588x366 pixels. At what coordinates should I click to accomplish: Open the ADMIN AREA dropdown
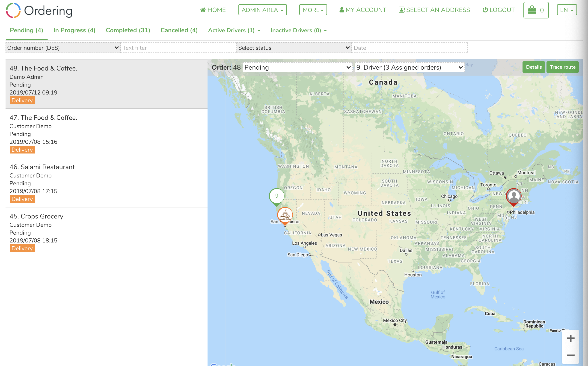point(262,10)
